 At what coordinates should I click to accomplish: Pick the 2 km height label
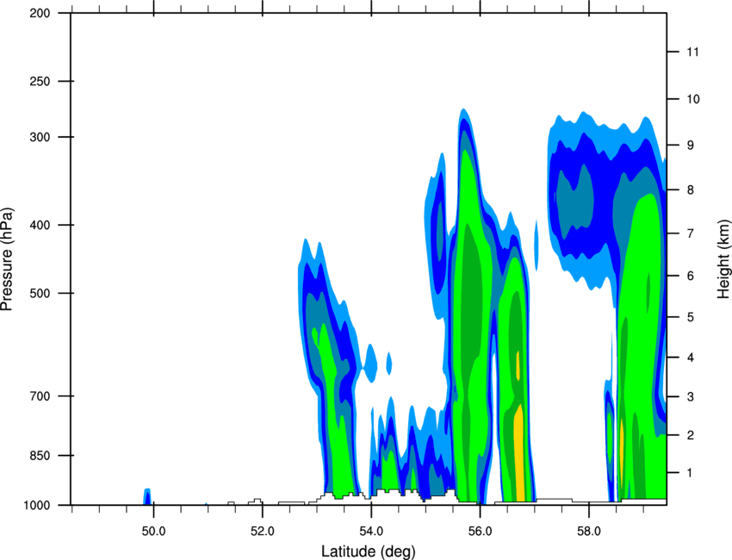(x=690, y=435)
